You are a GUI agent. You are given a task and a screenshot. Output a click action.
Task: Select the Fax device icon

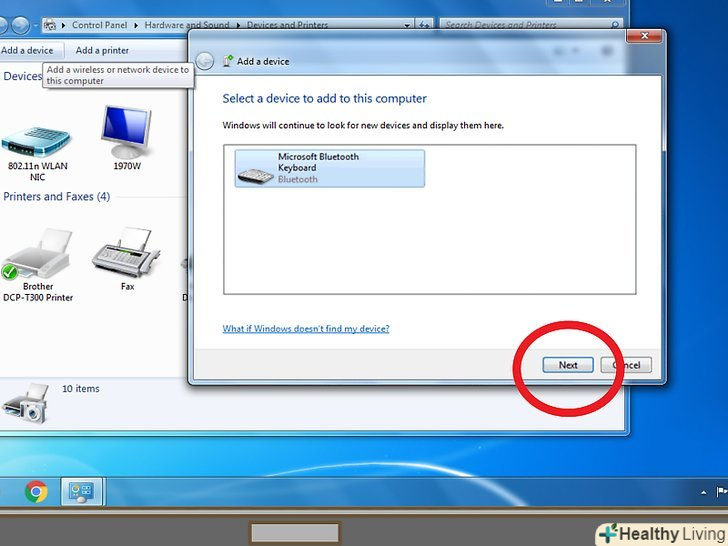click(127, 259)
